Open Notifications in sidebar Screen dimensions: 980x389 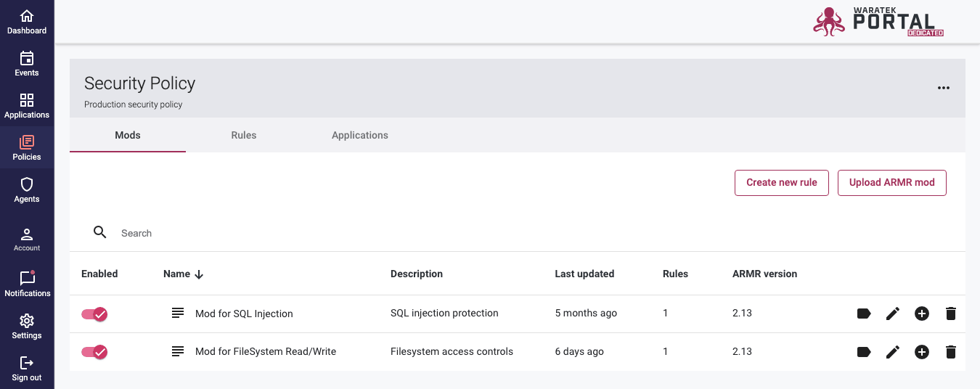coord(27,284)
